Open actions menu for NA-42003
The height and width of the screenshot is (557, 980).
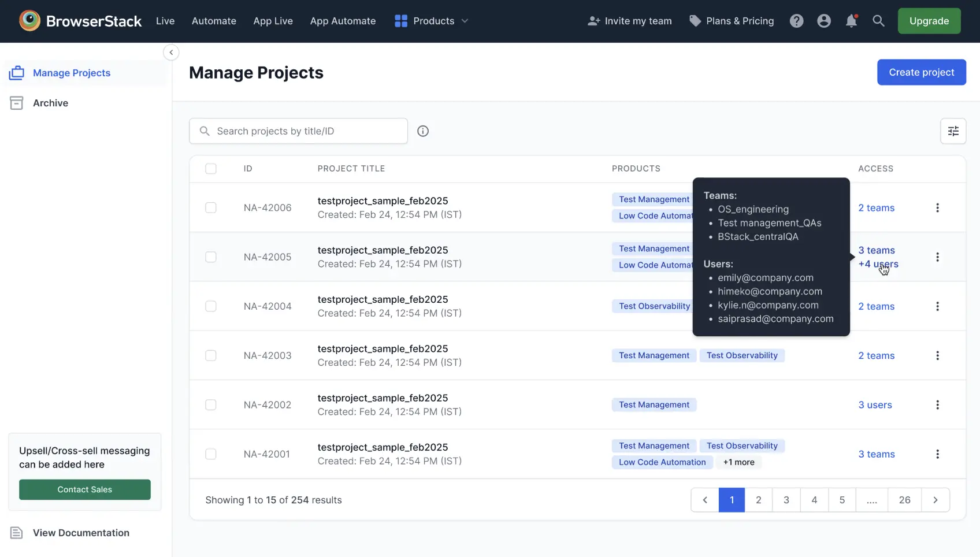937,355
